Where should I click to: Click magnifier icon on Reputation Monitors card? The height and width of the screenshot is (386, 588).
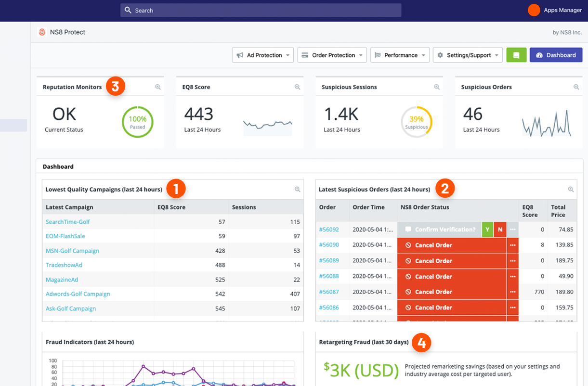point(157,87)
